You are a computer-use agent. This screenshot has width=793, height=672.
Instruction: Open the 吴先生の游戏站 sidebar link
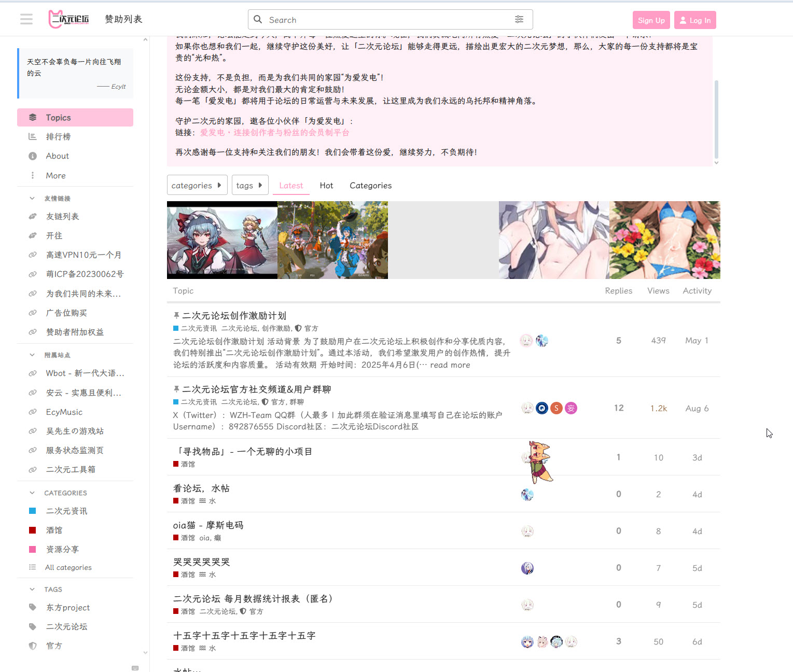click(x=75, y=431)
